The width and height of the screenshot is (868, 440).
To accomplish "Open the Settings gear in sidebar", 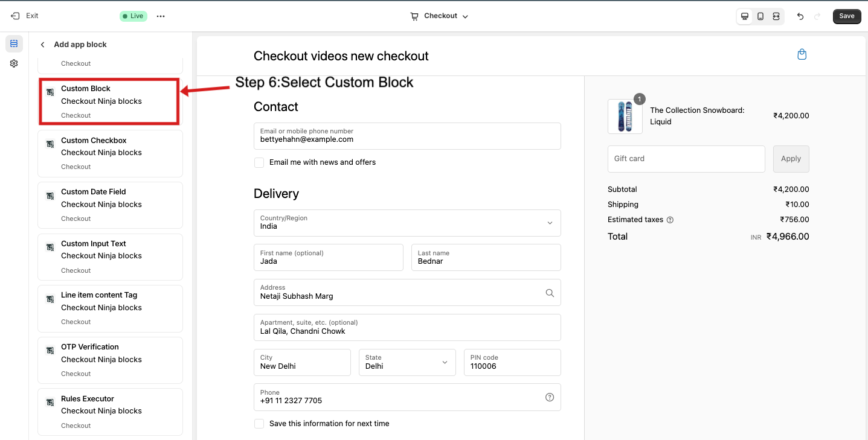I will pyautogui.click(x=14, y=63).
